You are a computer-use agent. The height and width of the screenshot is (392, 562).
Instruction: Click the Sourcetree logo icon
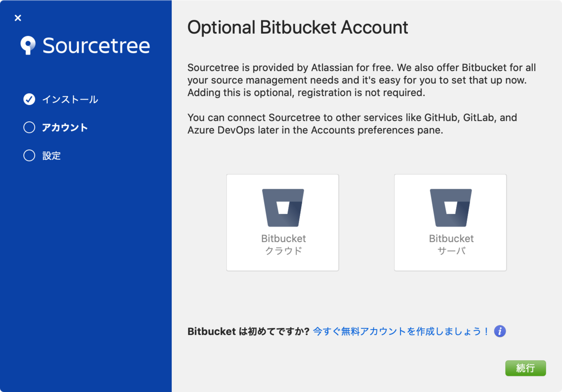[28, 45]
